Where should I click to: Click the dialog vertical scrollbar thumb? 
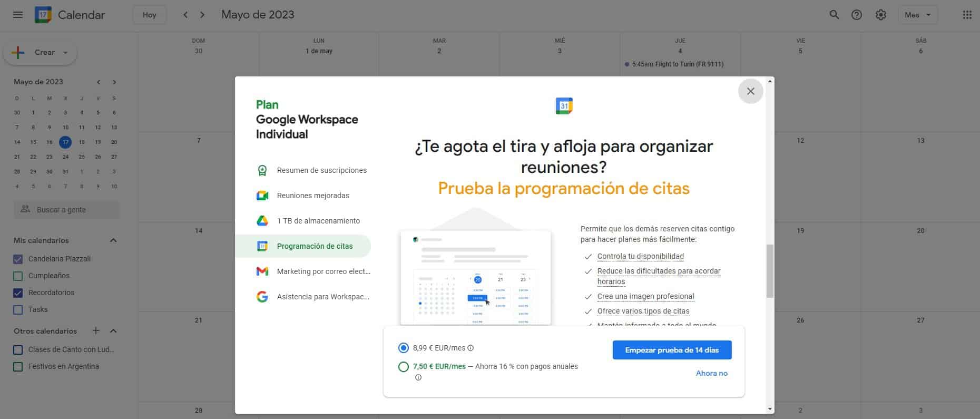tap(770, 271)
